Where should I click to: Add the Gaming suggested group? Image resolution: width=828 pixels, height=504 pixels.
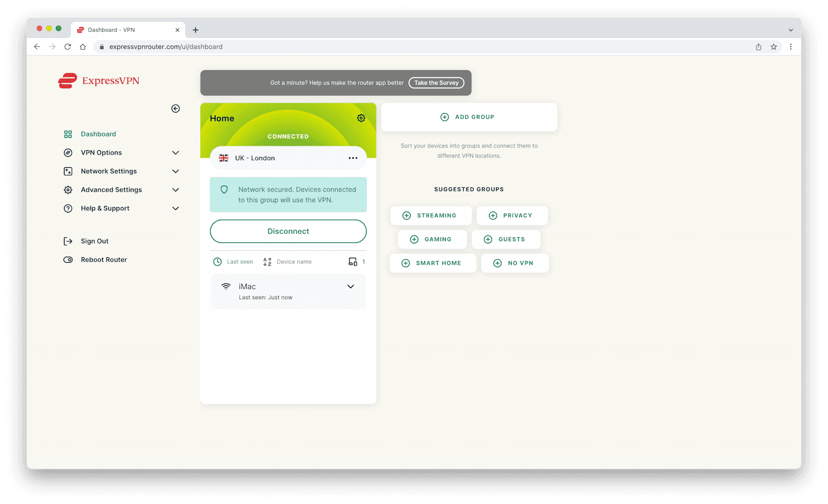432,239
